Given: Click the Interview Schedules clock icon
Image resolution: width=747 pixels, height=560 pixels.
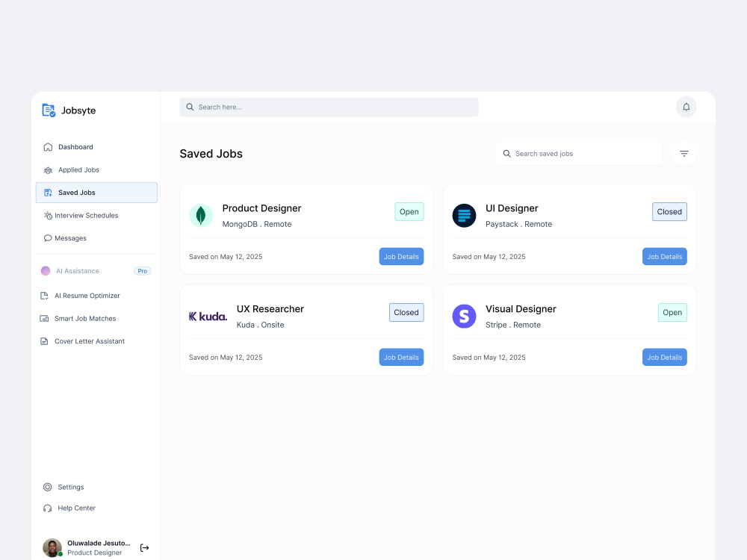Looking at the screenshot, I should click(48, 215).
